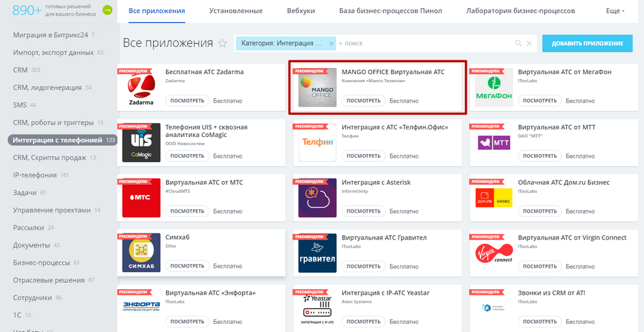
Task: Select CRM, лидогенерация category
Action: (x=52, y=87)
